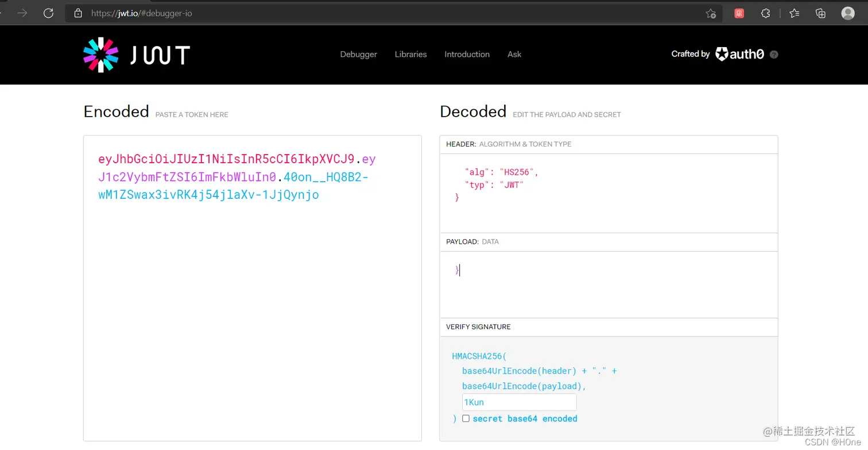868x450 pixels.
Task: Open the Debugger nav item
Action: 358,54
